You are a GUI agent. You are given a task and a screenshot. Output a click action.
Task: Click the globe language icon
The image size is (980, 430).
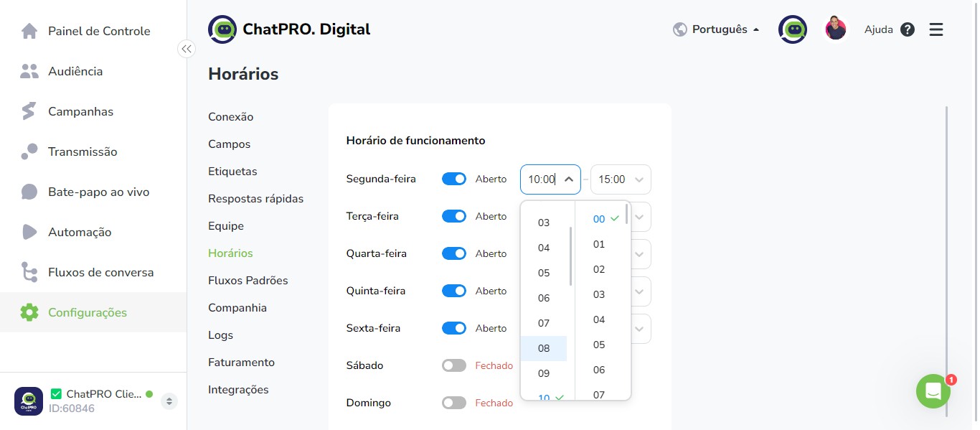pos(680,29)
